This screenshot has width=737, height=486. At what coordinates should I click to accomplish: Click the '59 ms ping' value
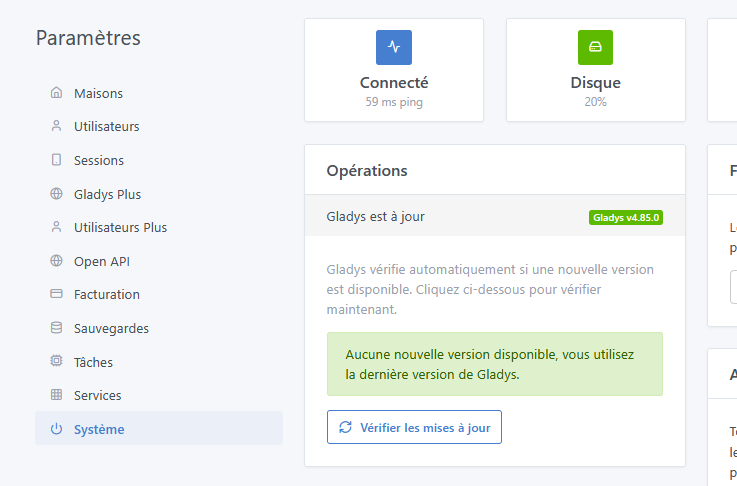click(394, 102)
